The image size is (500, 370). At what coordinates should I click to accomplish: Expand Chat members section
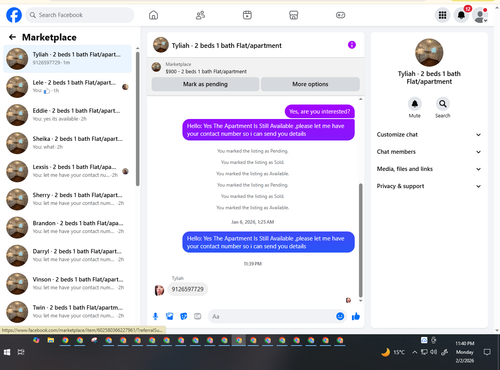tap(429, 152)
